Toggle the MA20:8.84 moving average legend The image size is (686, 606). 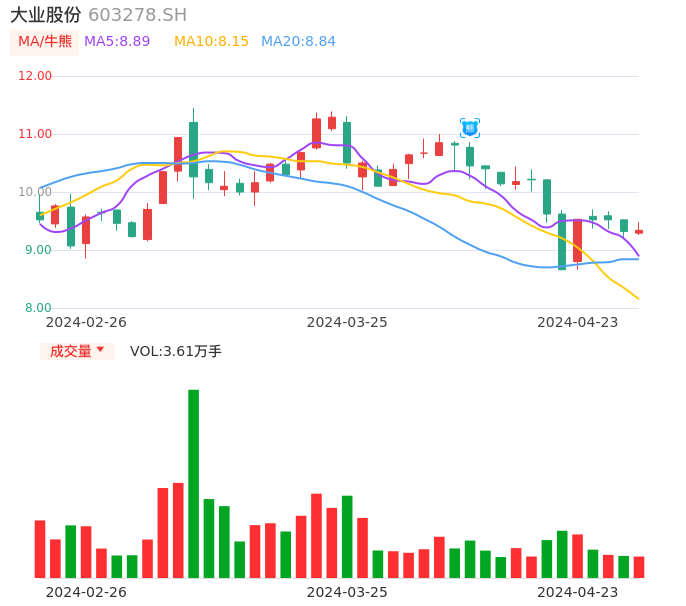click(298, 42)
